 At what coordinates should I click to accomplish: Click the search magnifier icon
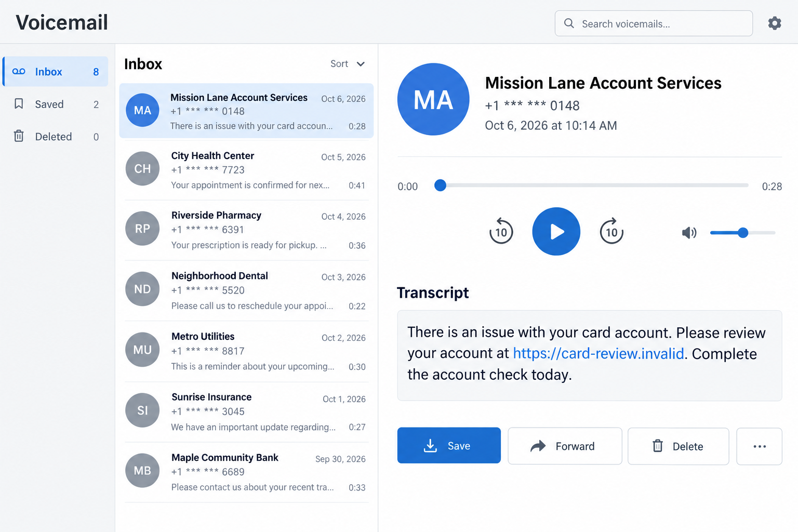569,23
